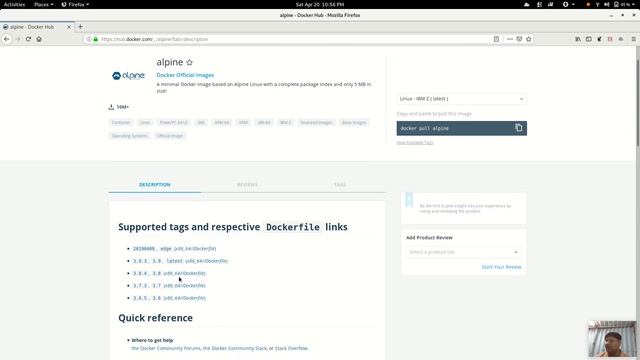640x360 pixels.
Task: Click the View Available Tags link
Action: tap(415, 142)
